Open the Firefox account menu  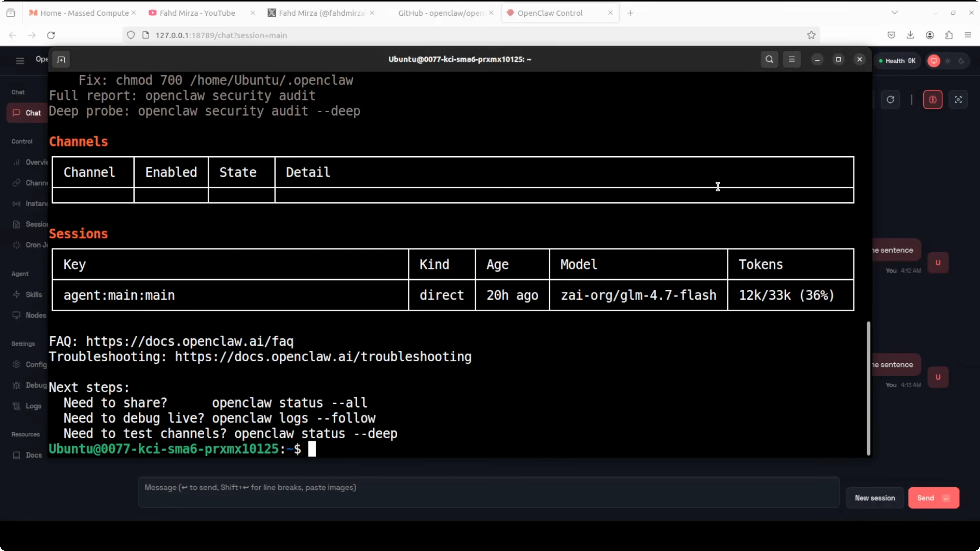pos(930,35)
